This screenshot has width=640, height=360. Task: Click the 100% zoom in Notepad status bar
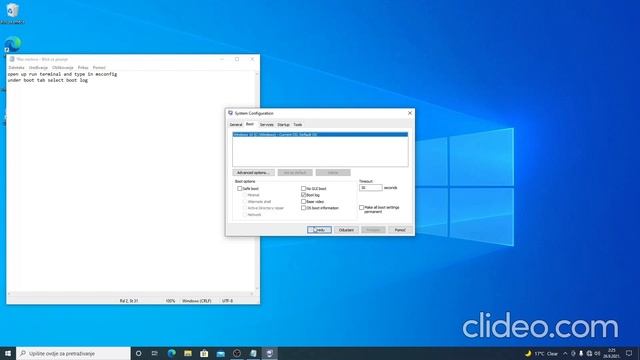tap(170, 301)
